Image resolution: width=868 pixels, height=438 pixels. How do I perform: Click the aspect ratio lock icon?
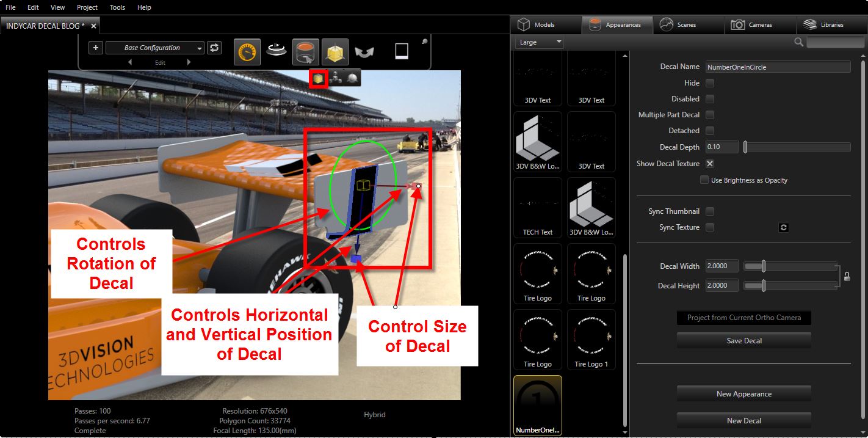pos(847,277)
